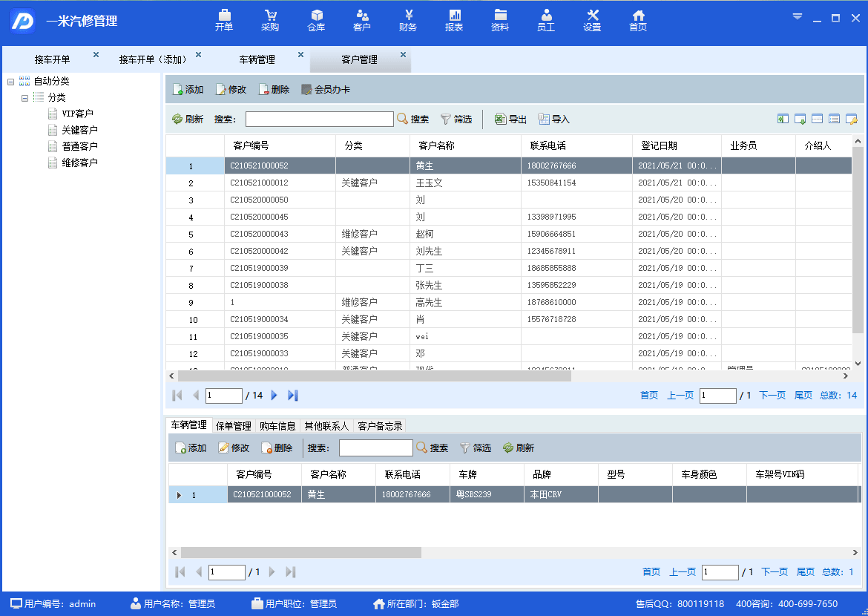Click 下一页 link in customer pager

tap(772, 396)
